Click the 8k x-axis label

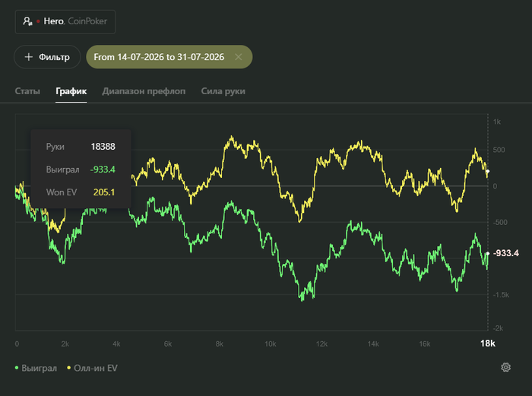pyautogui.click(x=219, y=344)
